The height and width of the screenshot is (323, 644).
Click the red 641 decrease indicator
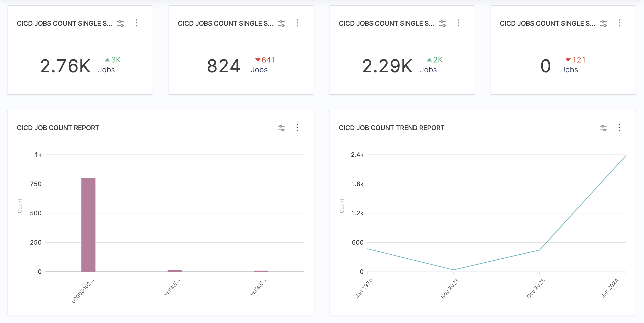[x=265, y=60]
